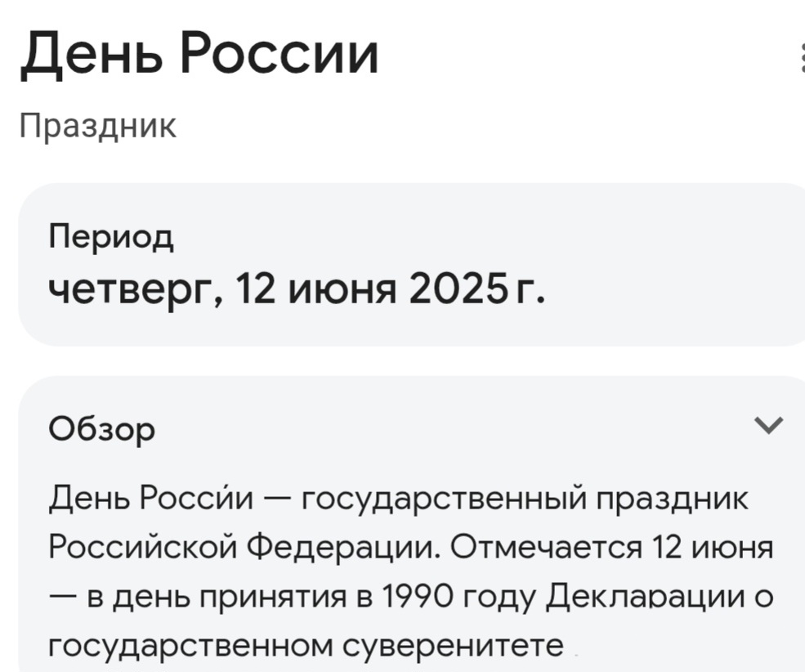Click the text государственном суверенитете
The width and height of the screenshot is (805, 672).
tap(306, 646)
